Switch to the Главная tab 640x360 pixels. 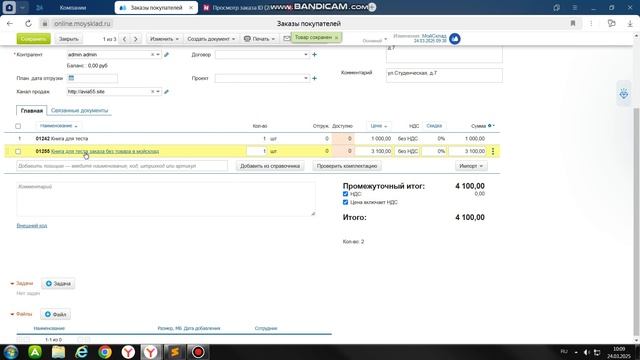coord(31,111)
